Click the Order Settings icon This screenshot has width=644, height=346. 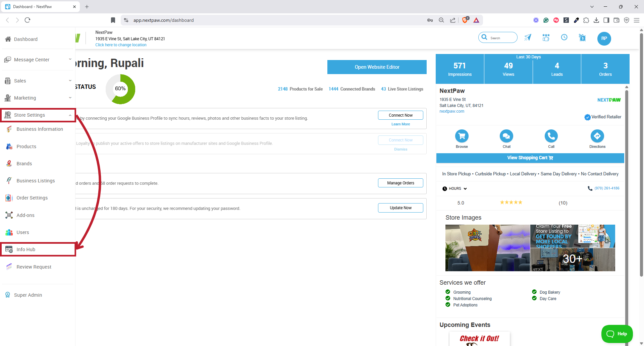pos(9,198)
